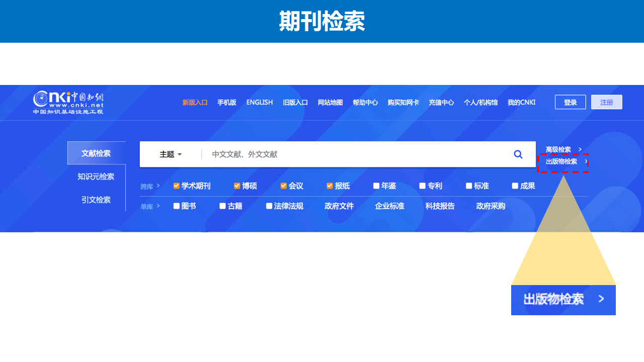Viewport: 644px width, 362px height.
Task: Select the 文献检索 tab
Action: pos(96,153)
